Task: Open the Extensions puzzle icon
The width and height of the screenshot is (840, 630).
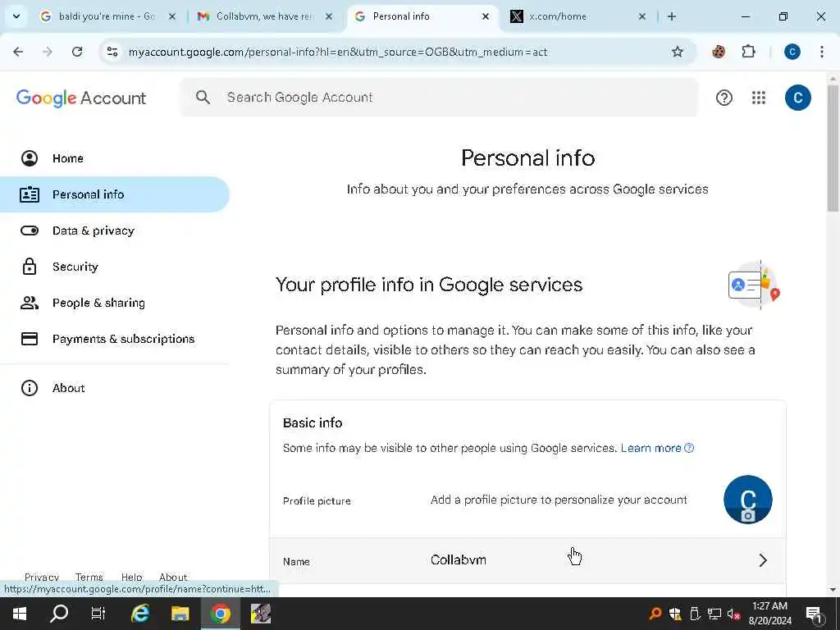Action: pyautogui.click(x=748, y=52)
